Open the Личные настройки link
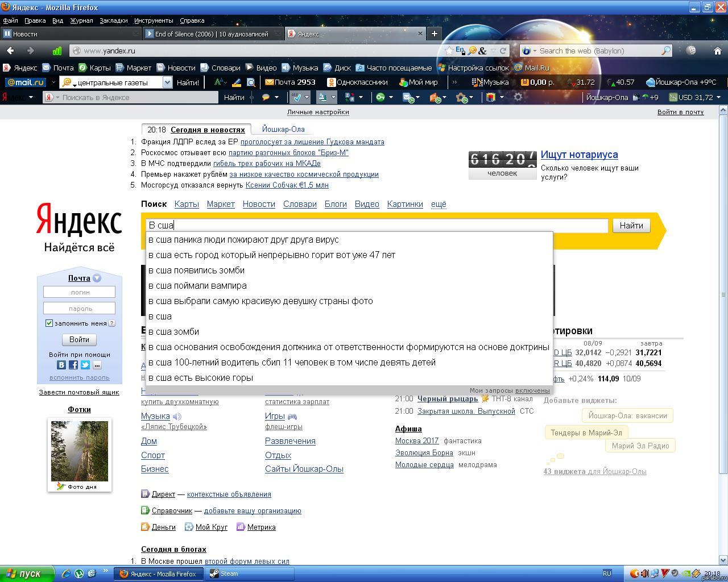728x582 pixels. [x=318, y=112]
